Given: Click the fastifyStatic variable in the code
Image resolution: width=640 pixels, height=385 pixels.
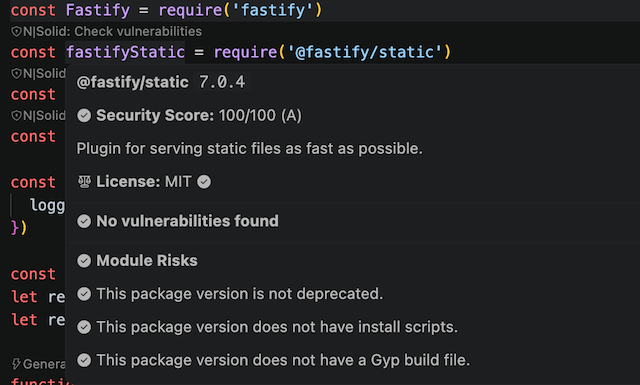Looking at the screenshot, I should pyautogui.click(x=125, y=52).
